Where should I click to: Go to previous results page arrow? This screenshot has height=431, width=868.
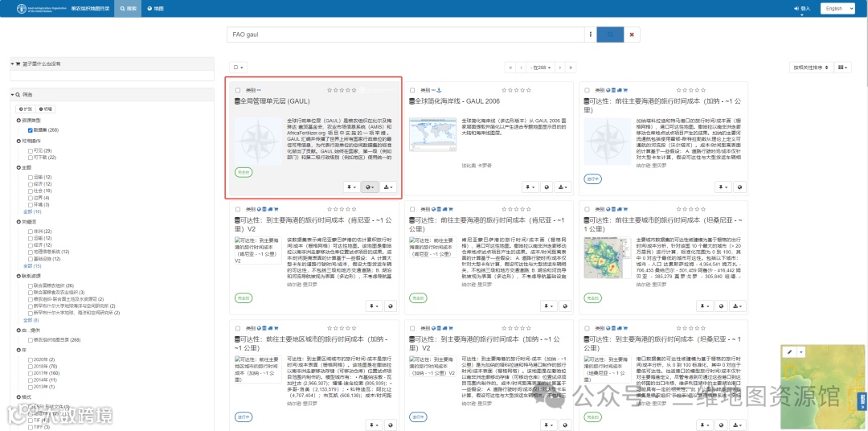tap(520, 67)
